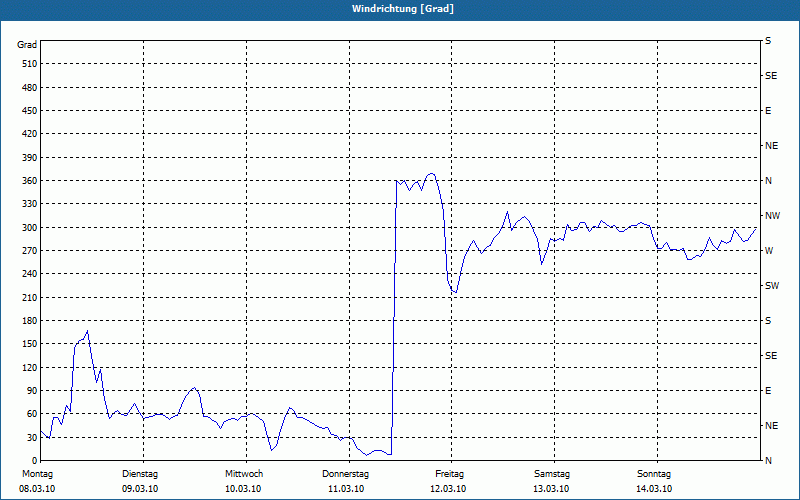Click the "Grad" axis unit label

27,45
